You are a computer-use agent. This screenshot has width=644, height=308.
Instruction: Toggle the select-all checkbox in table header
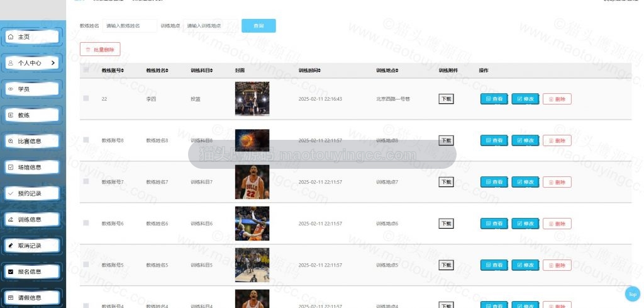86,70
